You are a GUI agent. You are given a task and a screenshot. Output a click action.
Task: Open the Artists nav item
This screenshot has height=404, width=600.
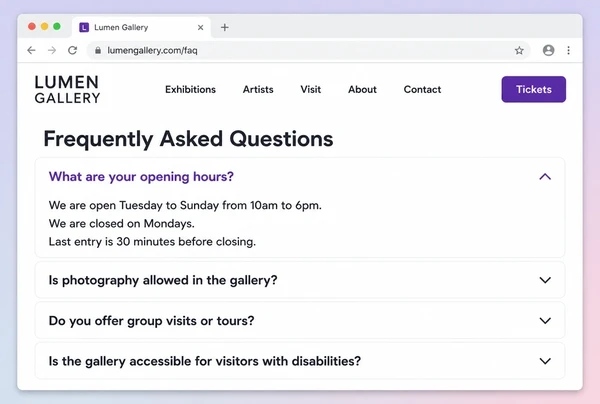[258, 90]
